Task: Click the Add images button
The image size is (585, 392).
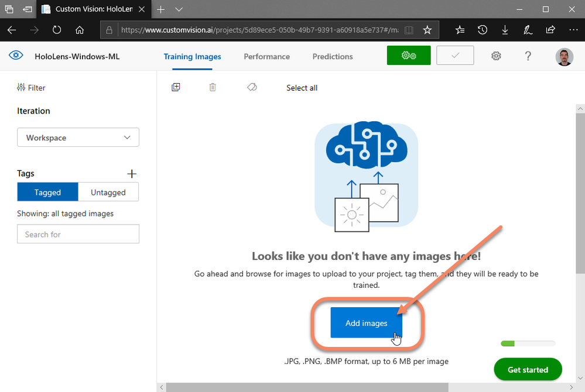Action: 367,323
